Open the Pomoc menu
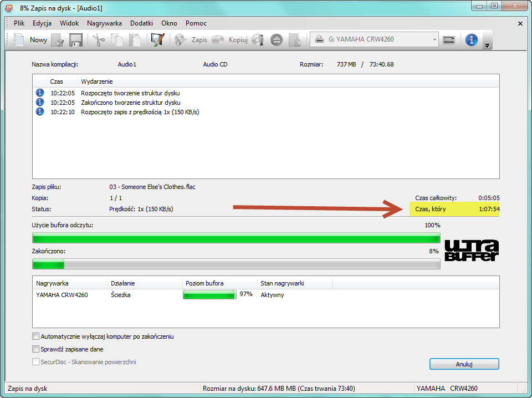This screenshot has width=532, height=398. tap(196, 23)
